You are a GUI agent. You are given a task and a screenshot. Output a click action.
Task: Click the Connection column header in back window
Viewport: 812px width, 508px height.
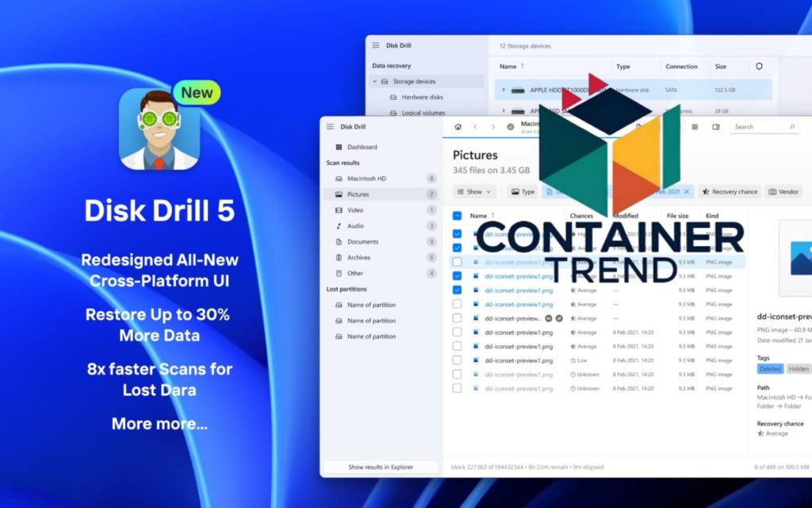pos(681,67)
